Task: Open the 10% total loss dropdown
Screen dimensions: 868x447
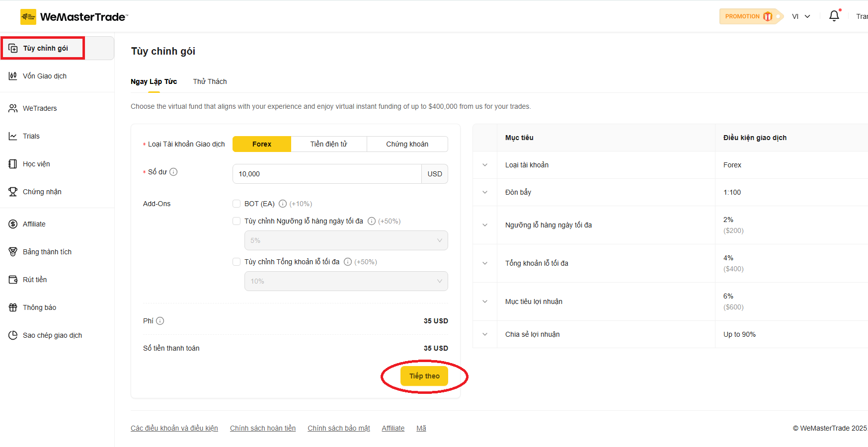Action: coord(346,281)
